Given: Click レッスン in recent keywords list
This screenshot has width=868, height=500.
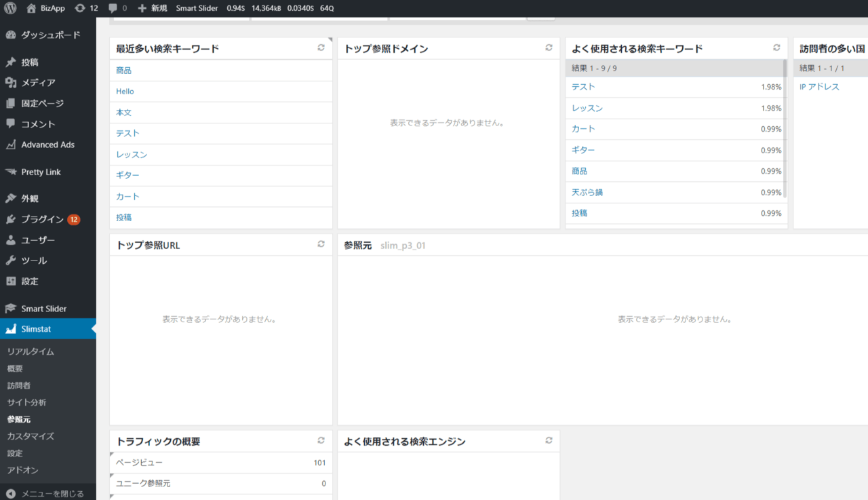Looking at the screenshot, I should click(x=132, y=155).
